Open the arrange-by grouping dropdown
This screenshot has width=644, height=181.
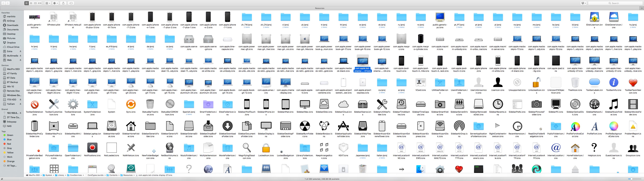[x=47, y=3]
